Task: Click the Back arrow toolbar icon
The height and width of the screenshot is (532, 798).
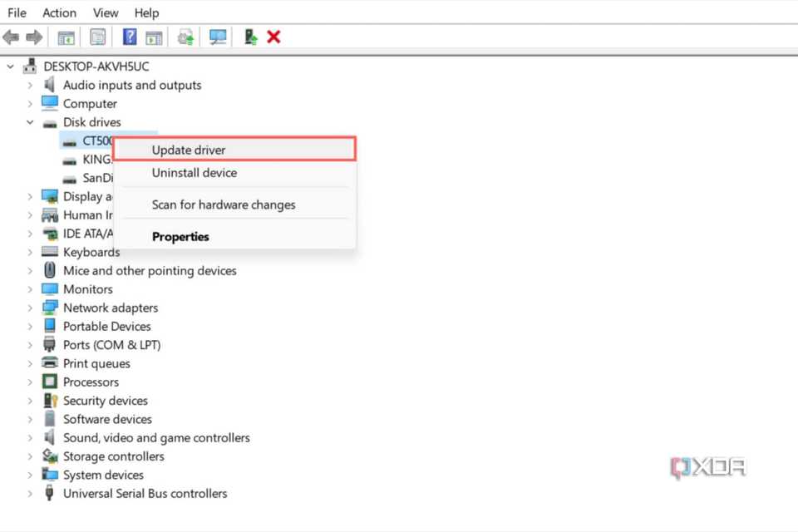Action: pyautogui.click(x=11, y=37)
